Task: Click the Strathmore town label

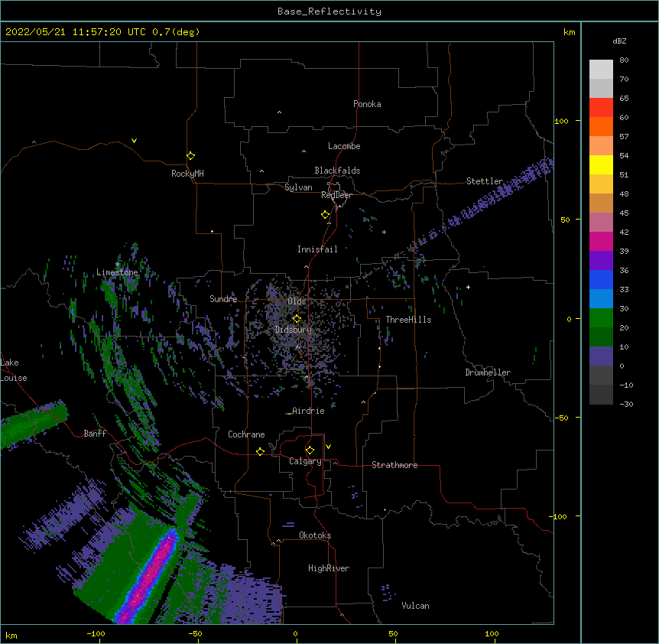Action: pyautogui.click(x=394, y=465)
